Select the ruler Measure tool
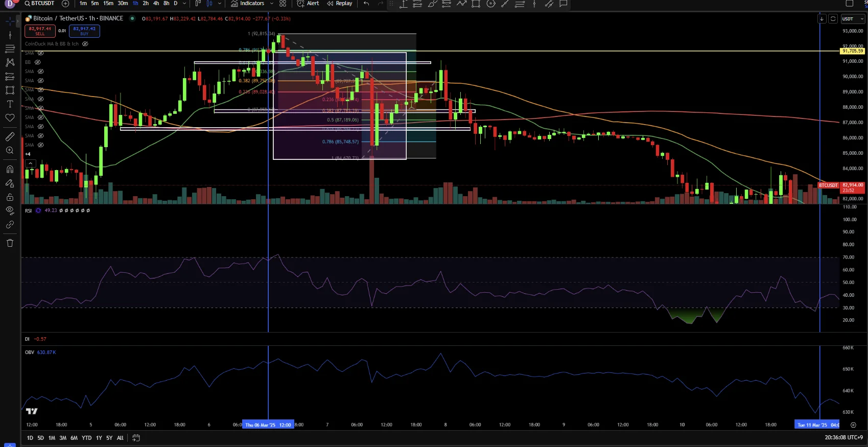The height and width of the screenshot is (447, 868). coord(10,136)
